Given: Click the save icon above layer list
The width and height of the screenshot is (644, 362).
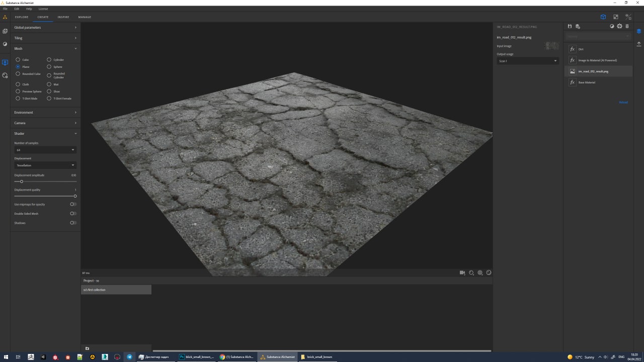Looking at the screenshot, I should [x=570, y=26].
